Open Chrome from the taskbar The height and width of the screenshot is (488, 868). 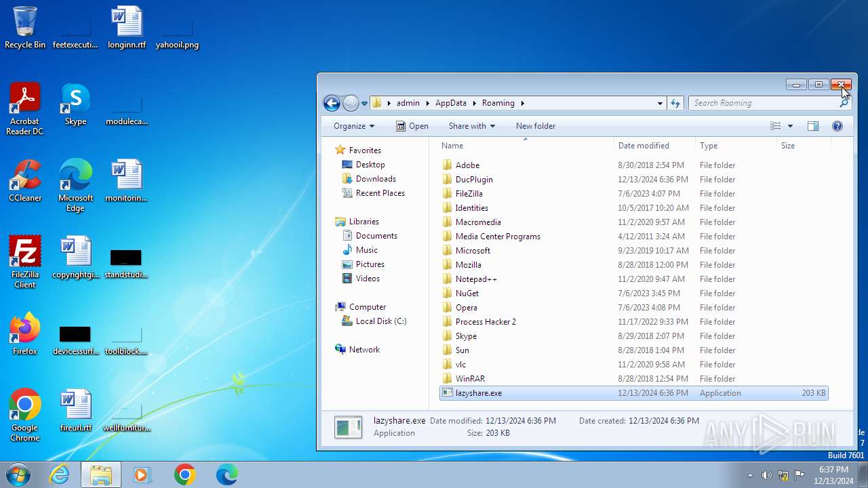184,474
